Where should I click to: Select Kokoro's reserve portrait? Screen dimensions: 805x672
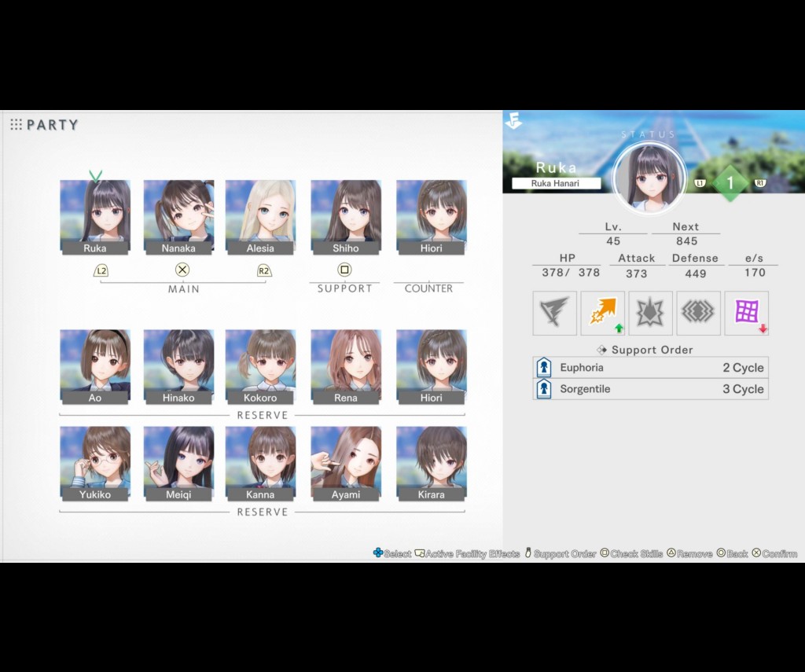260,367
